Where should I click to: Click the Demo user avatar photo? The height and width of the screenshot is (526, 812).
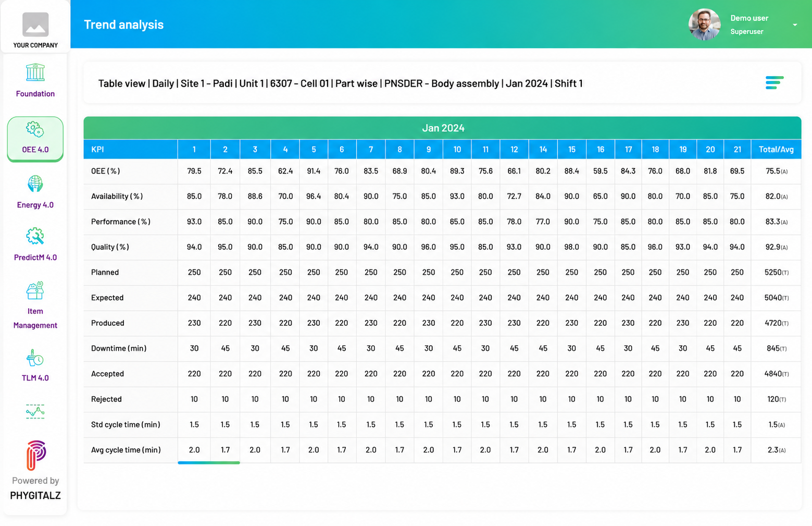click(x=704, y=25)
